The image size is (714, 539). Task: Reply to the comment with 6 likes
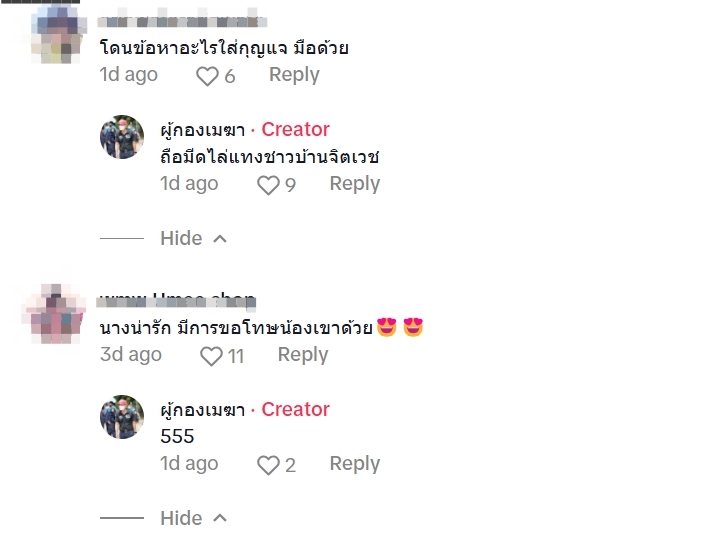pos(294,75)
